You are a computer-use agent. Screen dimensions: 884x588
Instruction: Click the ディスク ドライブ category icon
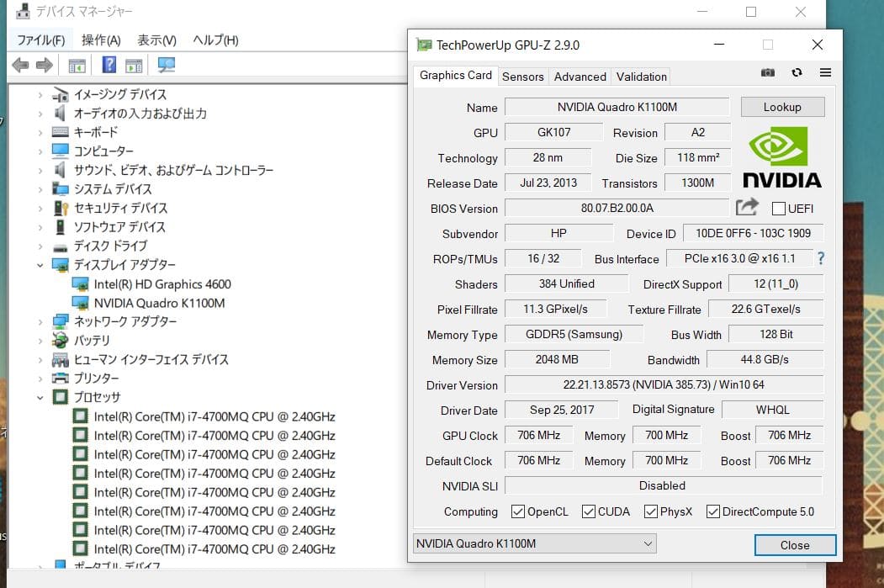point(61,247)
